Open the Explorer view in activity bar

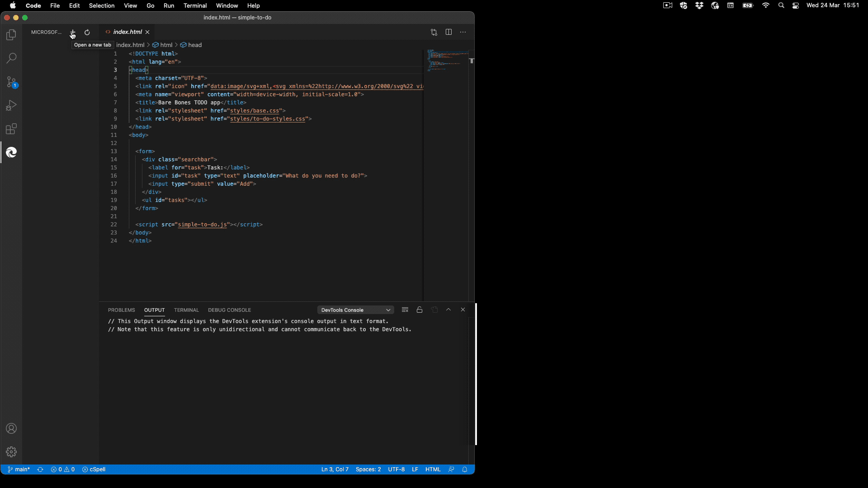click(11, 35)
